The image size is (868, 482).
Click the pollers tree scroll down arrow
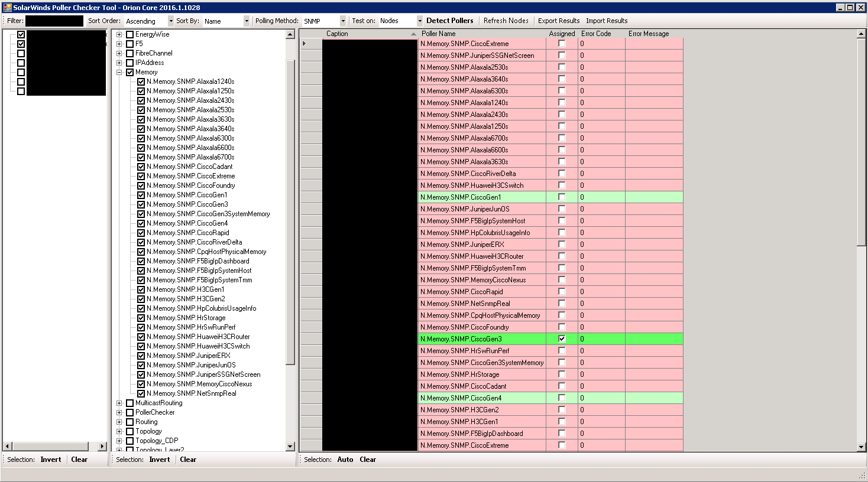tap(290, 447)
